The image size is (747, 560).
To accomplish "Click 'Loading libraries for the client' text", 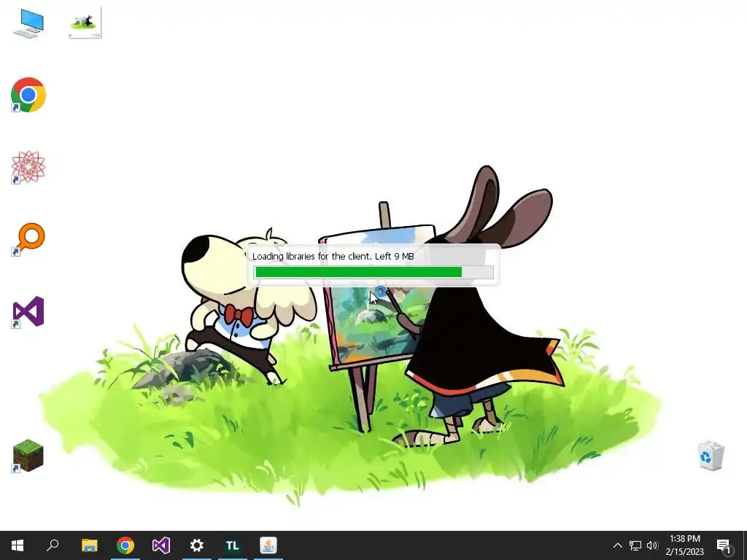I will 311,256.
